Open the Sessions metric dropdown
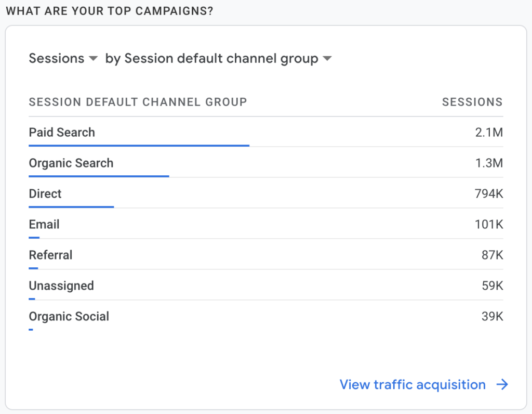Screen dimensions: 532x414 click(63, 58)
